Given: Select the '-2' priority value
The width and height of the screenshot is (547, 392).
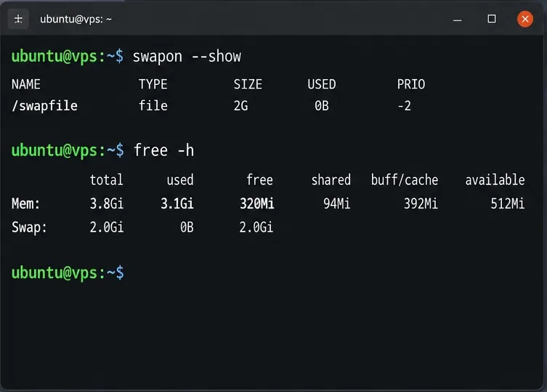Looking at the screenshot, I should [405, 105].
